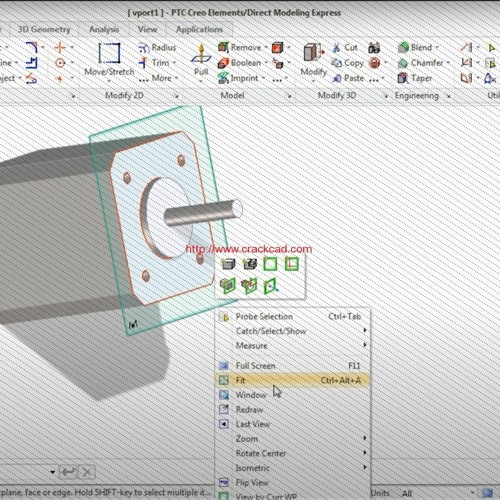The image size is (500, 500).
Task: Click the Copy tool
Action: [347, 63]
